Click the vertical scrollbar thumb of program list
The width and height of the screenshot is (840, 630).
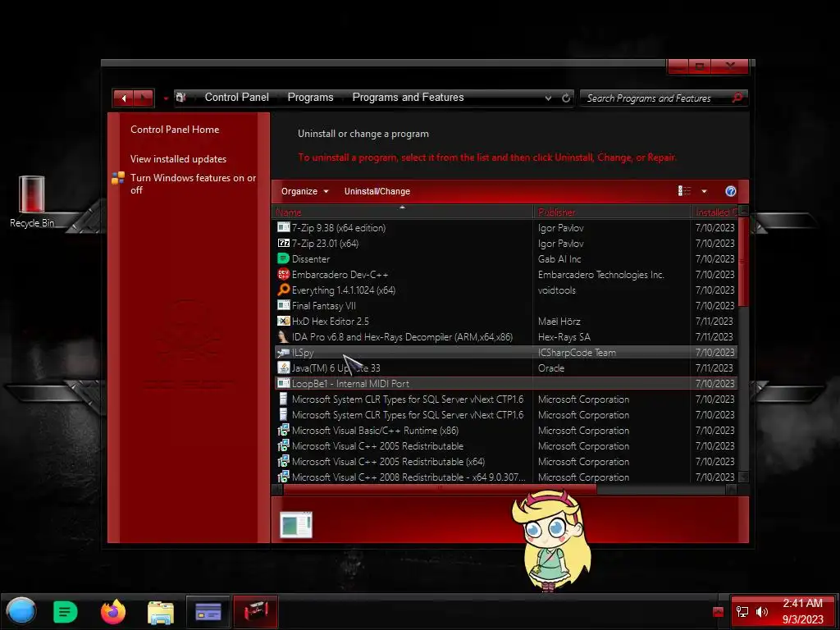[x=743, y=262]
